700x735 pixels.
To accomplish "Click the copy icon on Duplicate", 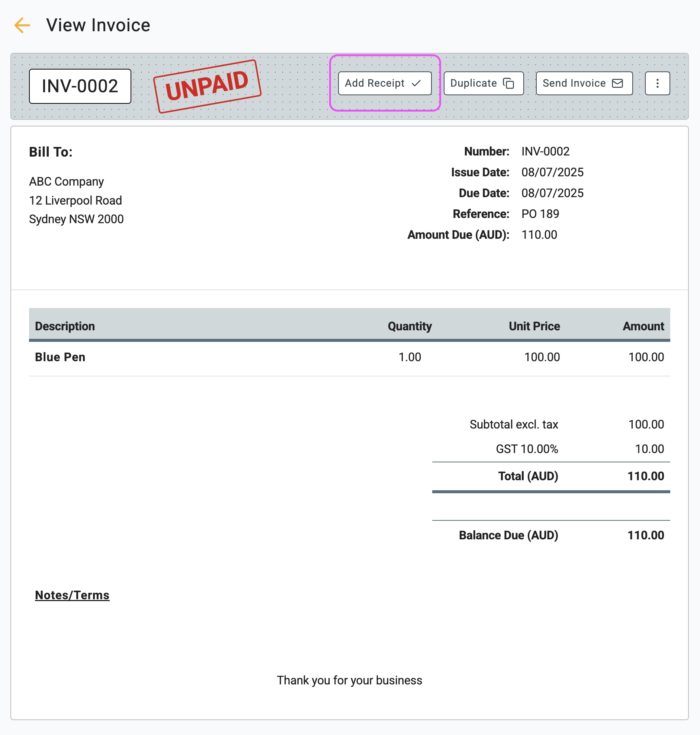I will coord(508,83).
